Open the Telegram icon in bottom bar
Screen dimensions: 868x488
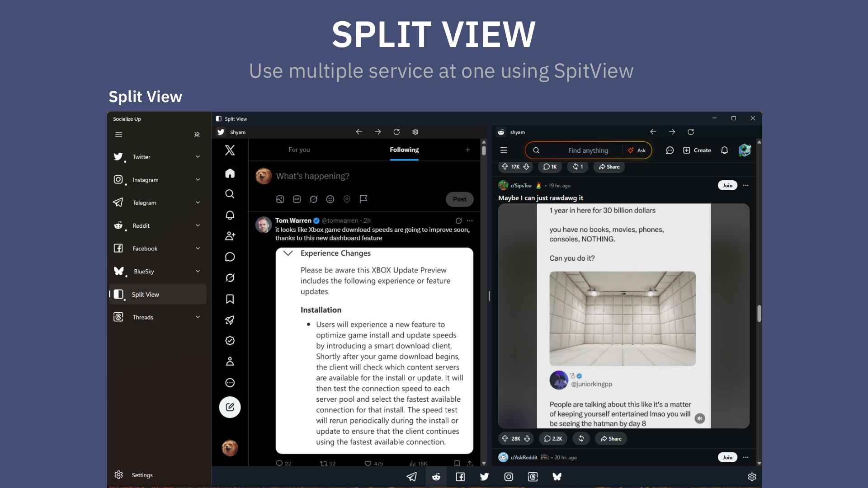[411, 477]
